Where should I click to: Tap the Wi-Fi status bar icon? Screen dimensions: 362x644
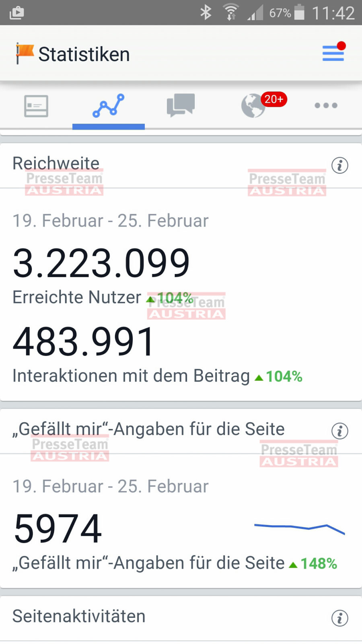click(x=231, y=12)
